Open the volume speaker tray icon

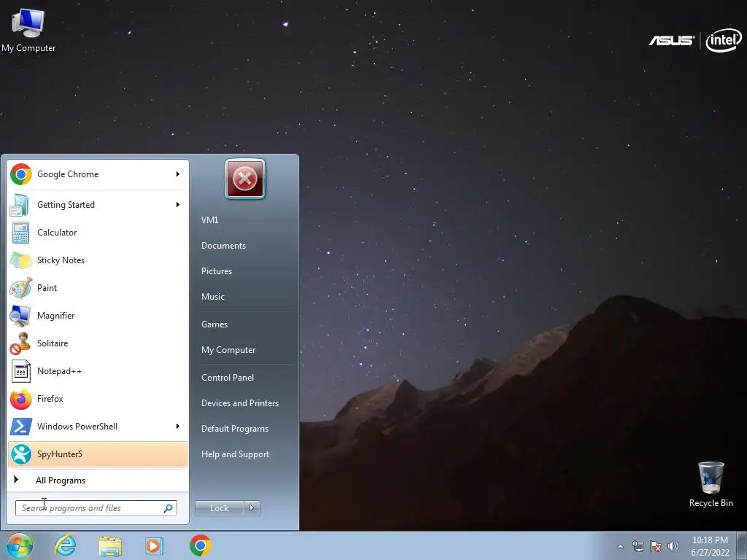673,546
